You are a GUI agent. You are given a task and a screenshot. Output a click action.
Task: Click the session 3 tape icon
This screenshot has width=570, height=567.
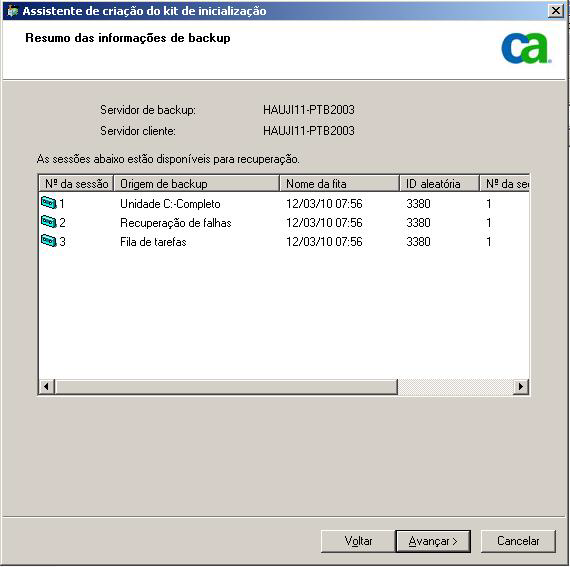(49, 241)
